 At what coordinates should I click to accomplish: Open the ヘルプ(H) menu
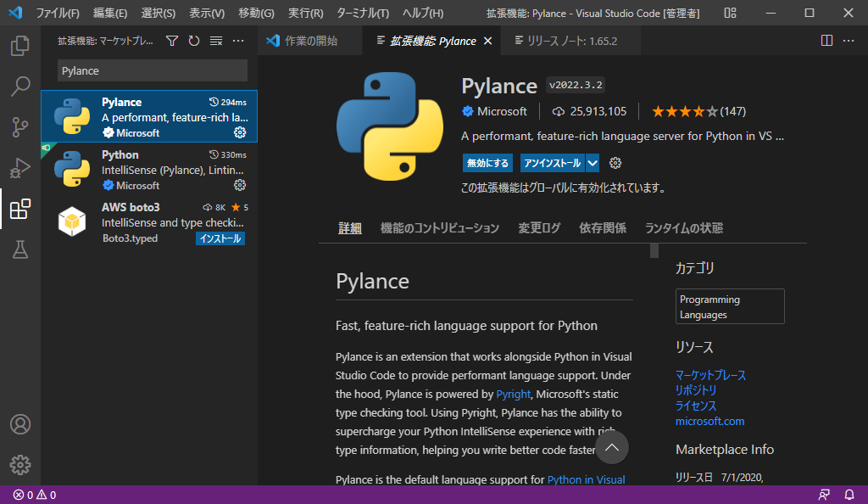422,14
